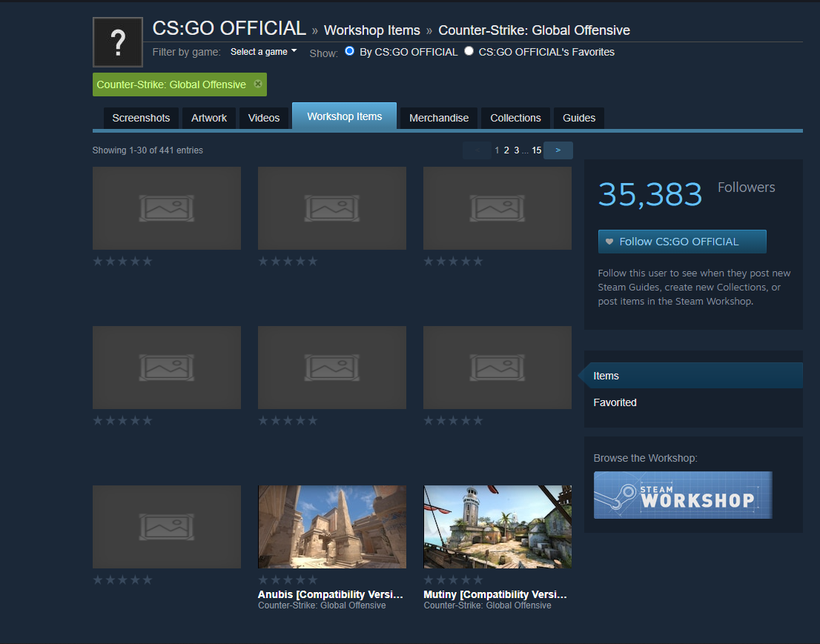Click the Counter-Strike: Global Offensive label under Mutiny
The height and width of the screenshot is (644, 820).
487,605
